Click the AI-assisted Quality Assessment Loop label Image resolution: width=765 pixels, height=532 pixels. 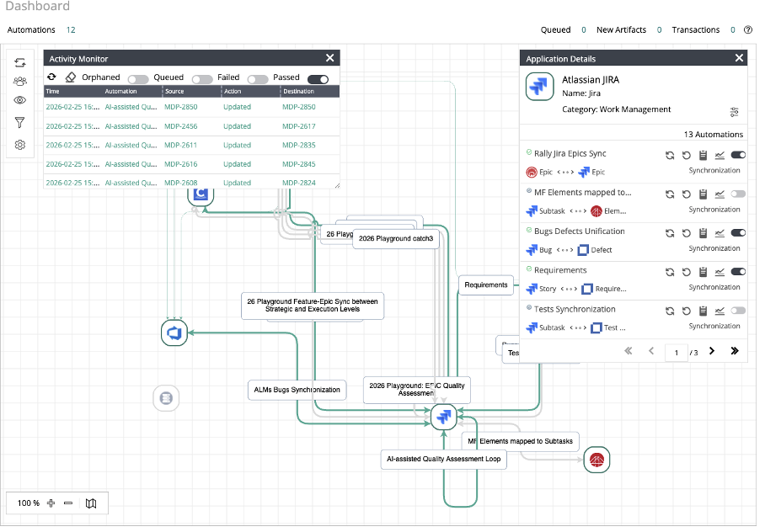444,460
